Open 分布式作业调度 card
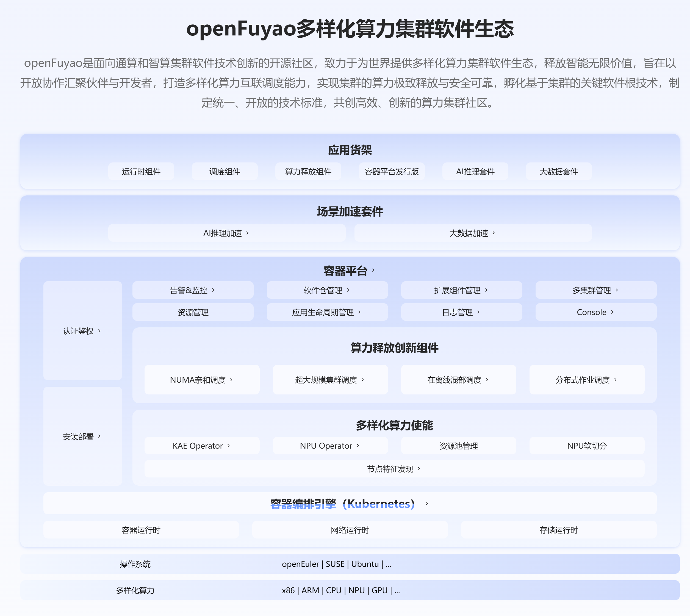Viewport: 690px width, 616px height. tap(586, 380)
